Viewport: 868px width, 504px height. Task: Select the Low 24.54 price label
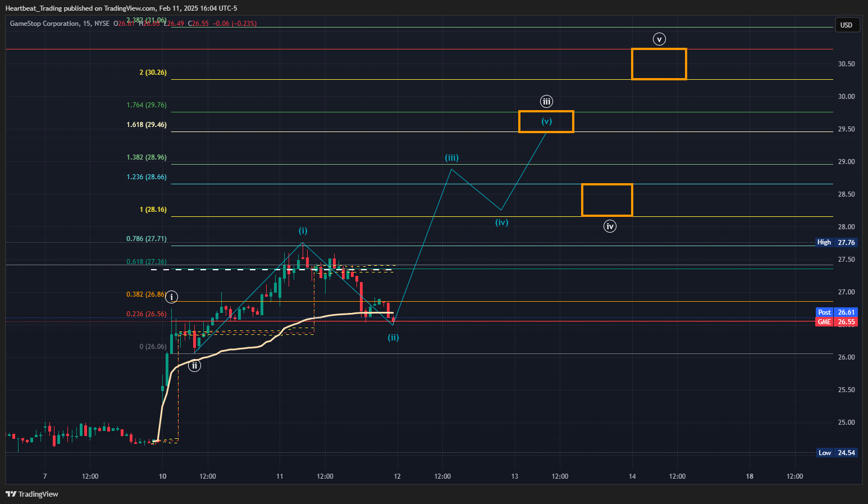836,452
